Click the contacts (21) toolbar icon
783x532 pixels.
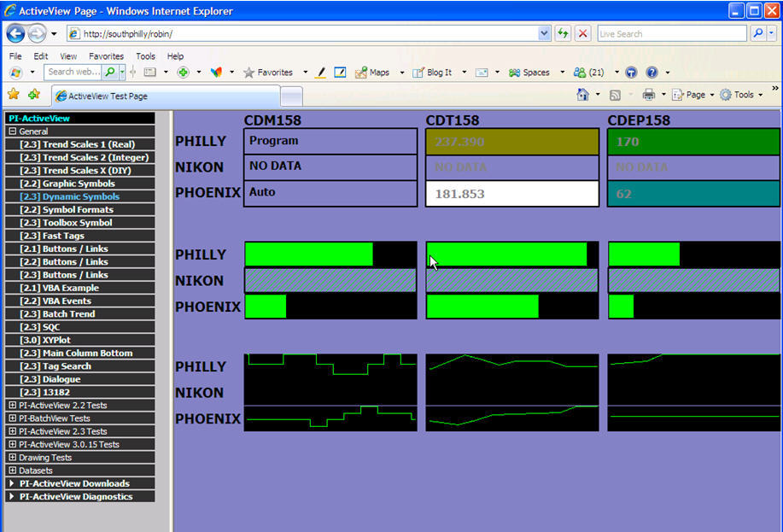(589, 73)
